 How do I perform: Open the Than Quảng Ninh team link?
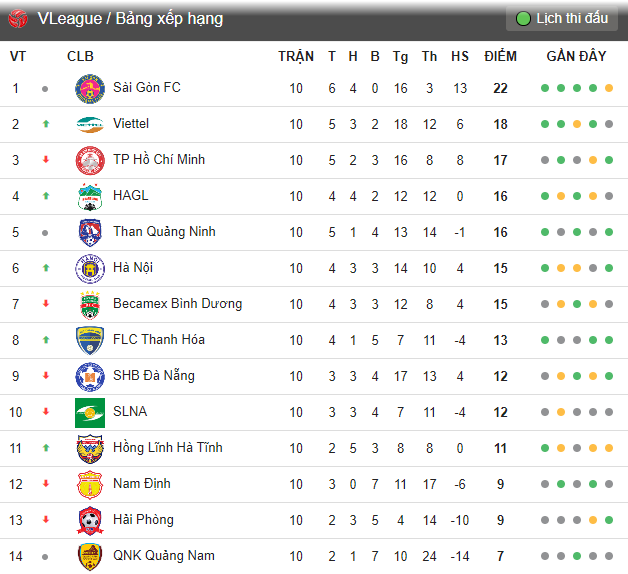point(164,232)
